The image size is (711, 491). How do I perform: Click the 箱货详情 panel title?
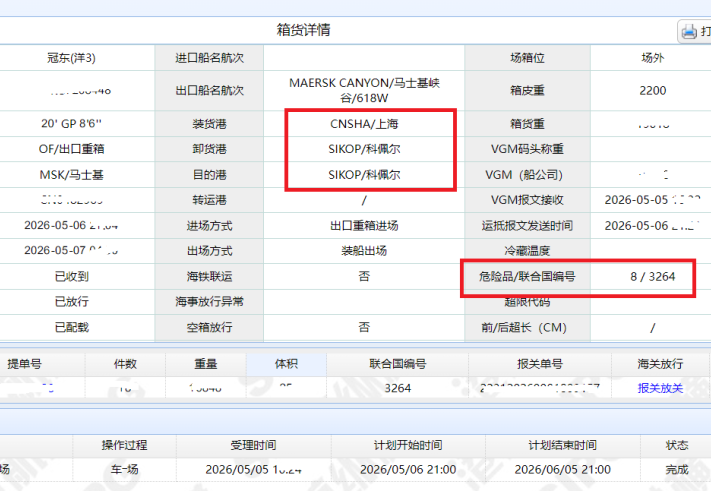click(x=303, y=30)
